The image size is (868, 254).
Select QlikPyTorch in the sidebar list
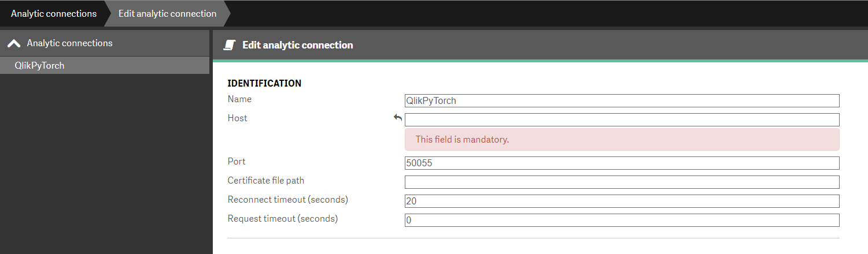[x=39, y=65]
